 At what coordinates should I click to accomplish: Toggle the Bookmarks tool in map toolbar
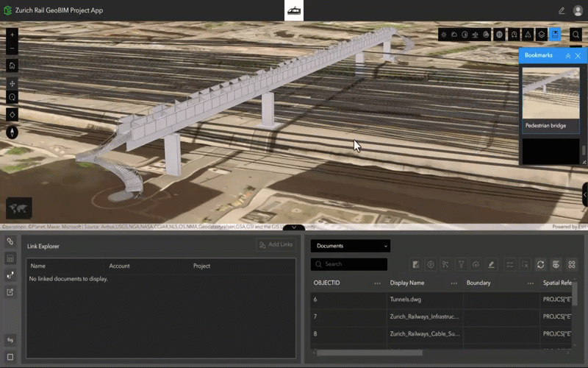555,35
